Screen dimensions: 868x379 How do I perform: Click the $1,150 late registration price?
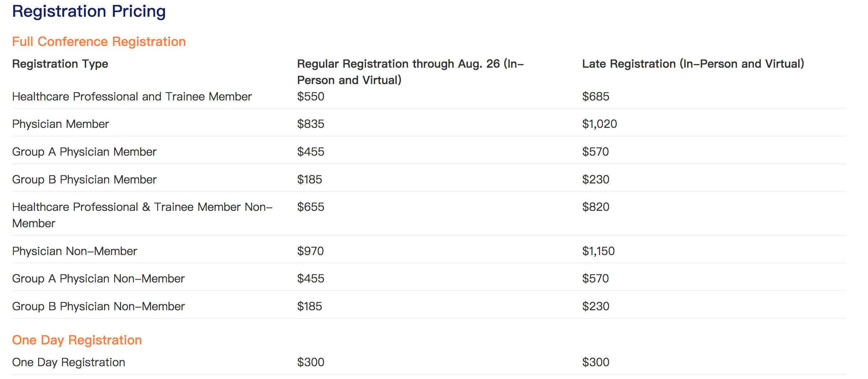tap(599, 251)
